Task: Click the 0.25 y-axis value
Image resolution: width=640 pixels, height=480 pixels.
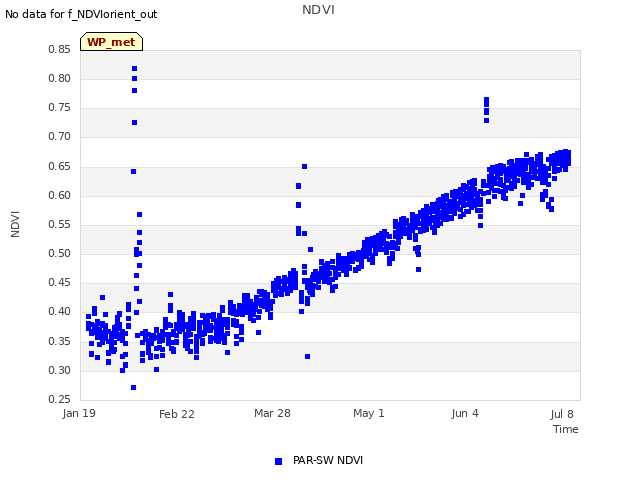Action: click(60, 399)
